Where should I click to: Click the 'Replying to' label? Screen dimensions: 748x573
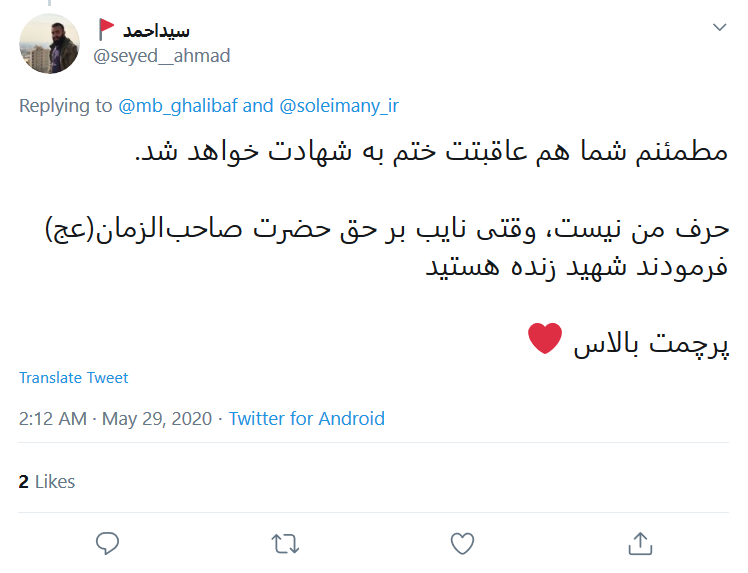(x=66, y=105)
